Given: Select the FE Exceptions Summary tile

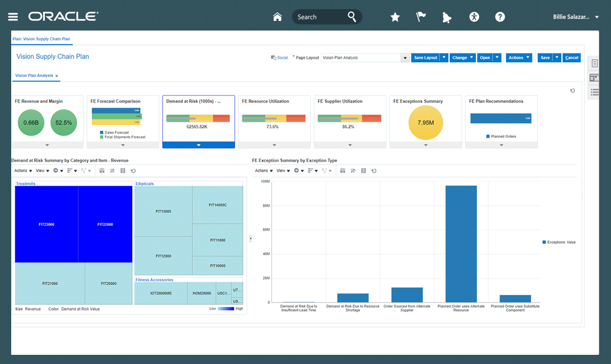Looking at the screenshot, I should tap(426, 122).
